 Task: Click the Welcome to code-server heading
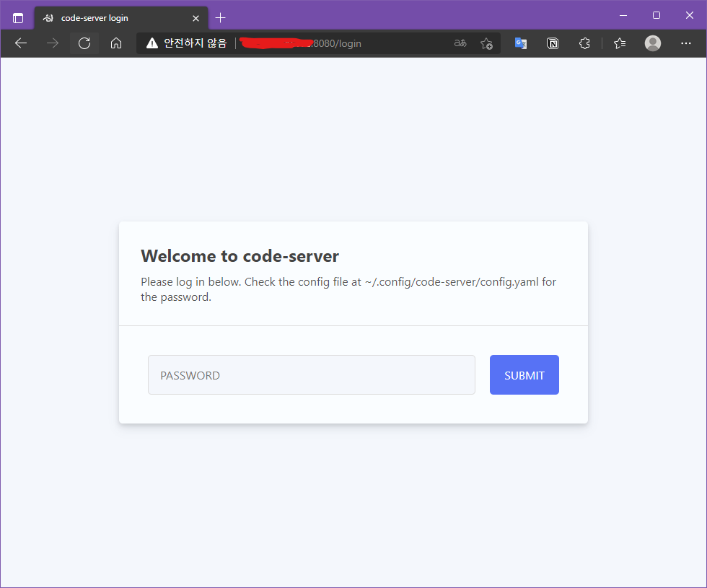pyautogui.click(x=240, y=256)
